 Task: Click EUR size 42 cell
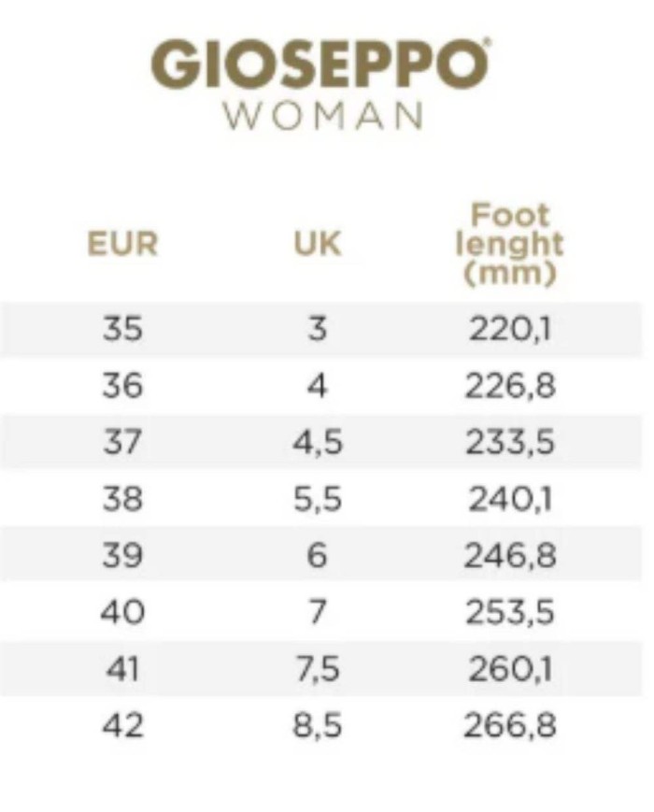tap(122, 725)
